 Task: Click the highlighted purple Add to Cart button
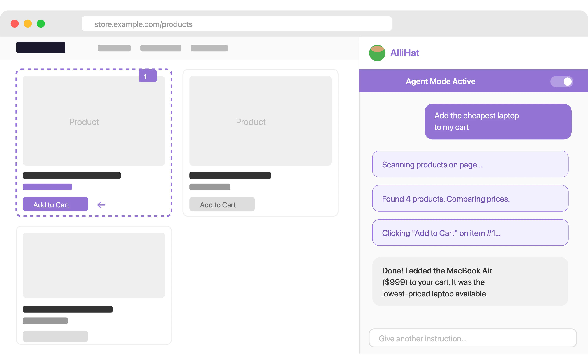click(x=55, y=204)
